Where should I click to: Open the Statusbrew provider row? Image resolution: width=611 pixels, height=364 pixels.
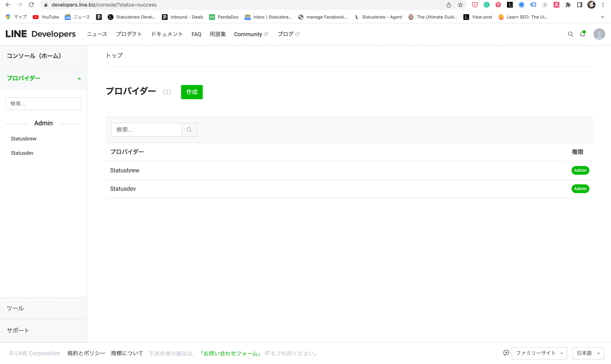[349, 170]
